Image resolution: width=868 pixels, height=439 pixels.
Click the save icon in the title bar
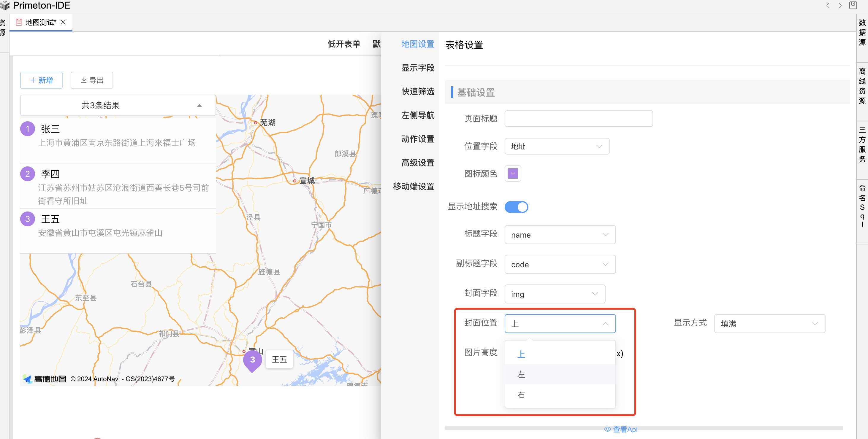click(853, 5)
